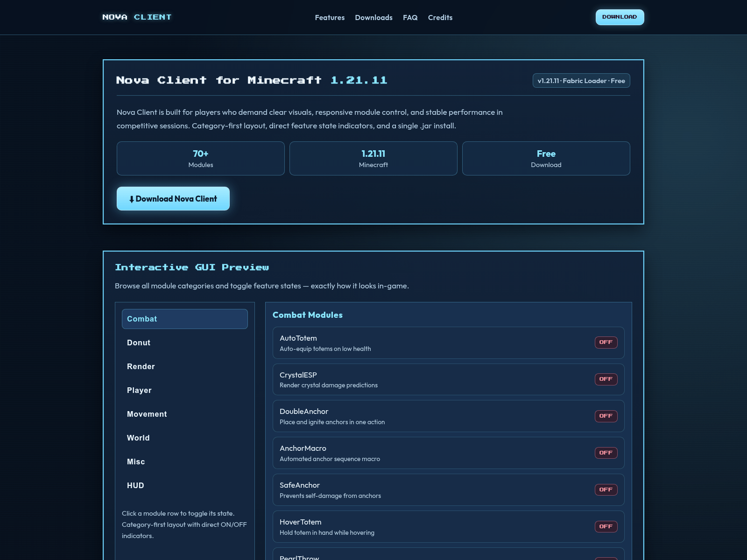Viewport: 747px width, 560px height.
Task: Click the CrystalESP module name
Action: [x=298, y=375]
